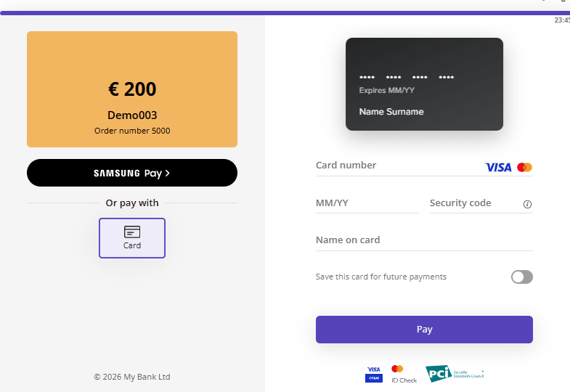Click the Mastercard logo beside Card number
Screen dimensions: 570x392
tap(525, 167)
